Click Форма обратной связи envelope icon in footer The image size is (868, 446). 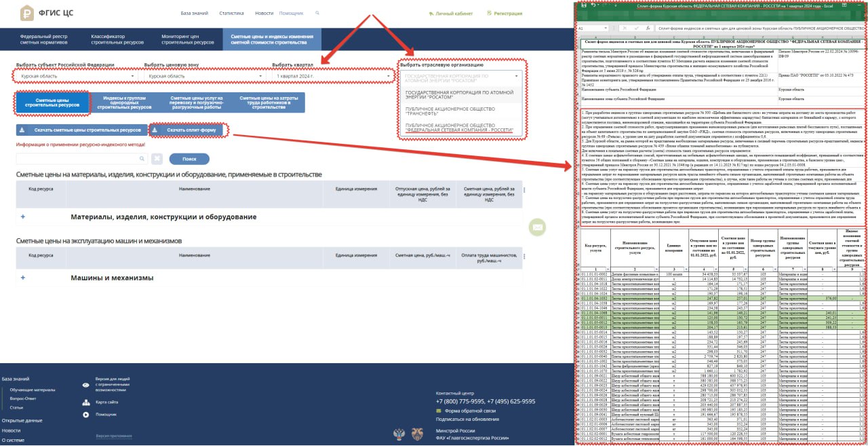tap(439, 411)
